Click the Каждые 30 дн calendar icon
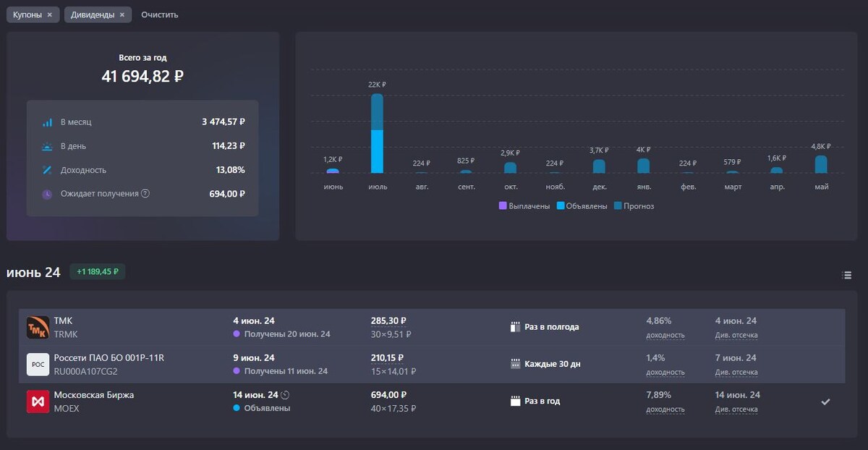The height and width of the screenshot is (450, 868). pos(516,364)
